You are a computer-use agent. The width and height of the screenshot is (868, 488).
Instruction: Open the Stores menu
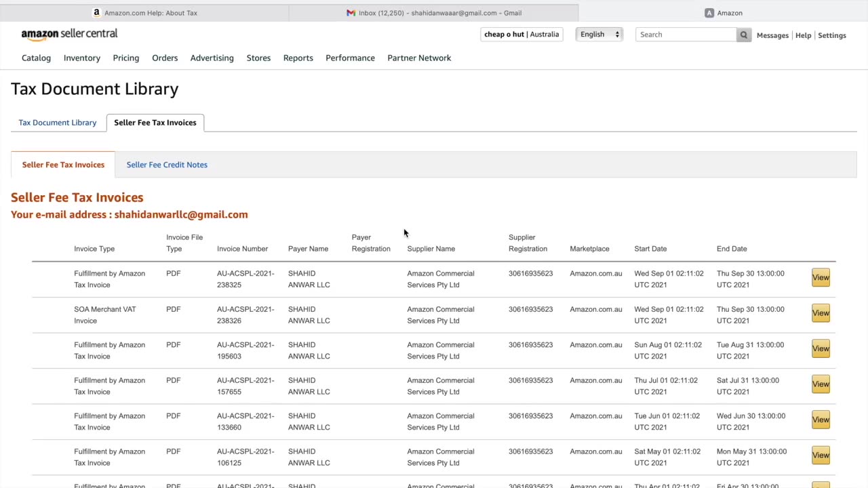258,58
